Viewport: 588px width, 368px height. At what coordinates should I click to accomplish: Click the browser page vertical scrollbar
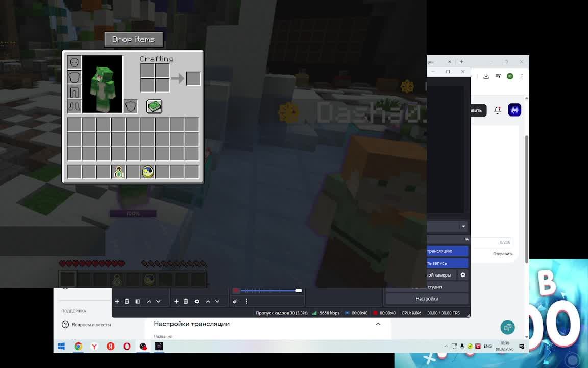527,199
